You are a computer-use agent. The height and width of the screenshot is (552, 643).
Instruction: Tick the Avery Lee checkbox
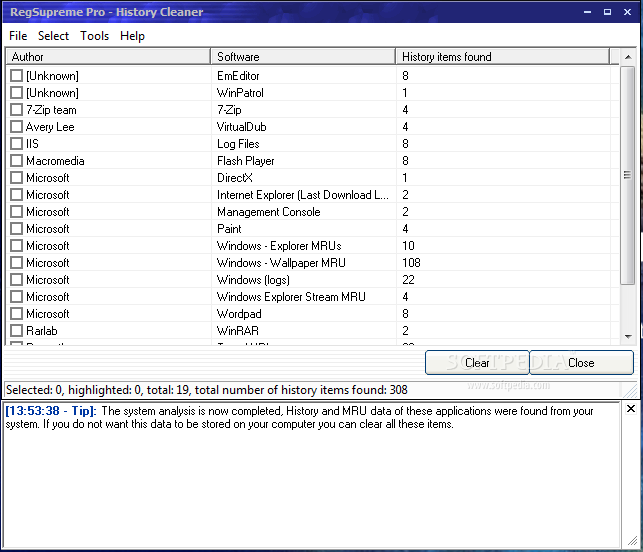[16, 127]
